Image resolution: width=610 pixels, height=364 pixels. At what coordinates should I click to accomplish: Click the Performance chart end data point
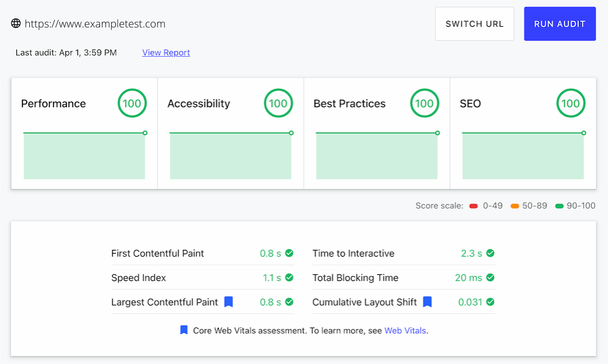pos(145,133)
